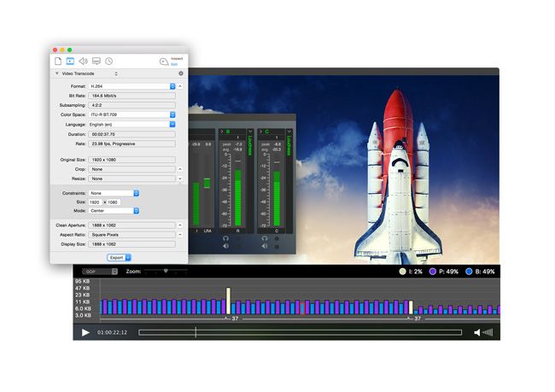Mute channel R speaker icon
This screenshot has height=392, width=555.
(x=225, y=246)
